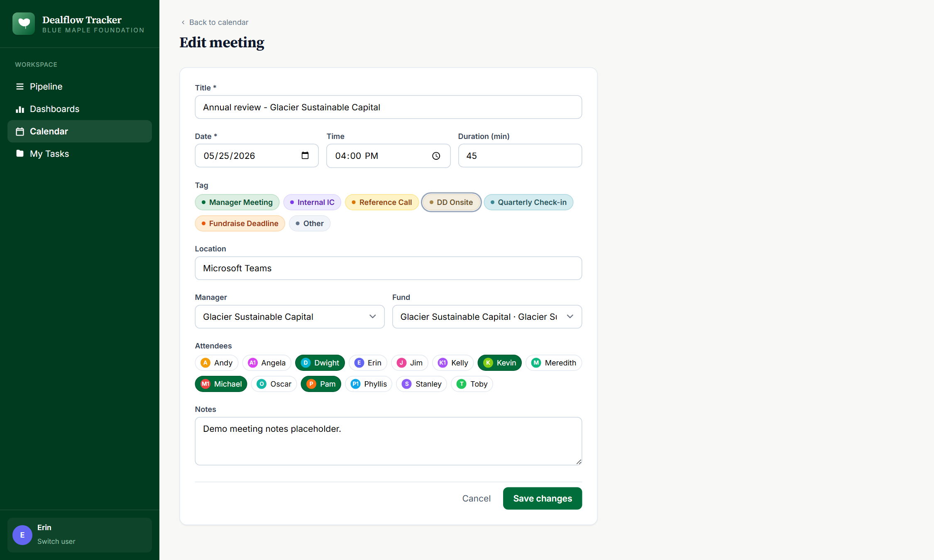Add Phyllis as attendee
The width and height of the screenshot is (934, 560).
click(x=369, y=384)
